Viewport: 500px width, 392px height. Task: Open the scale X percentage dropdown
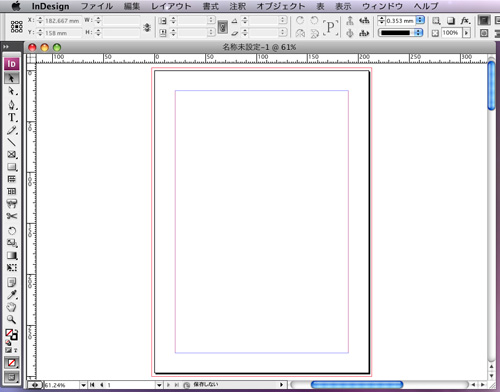click(211, 20)
